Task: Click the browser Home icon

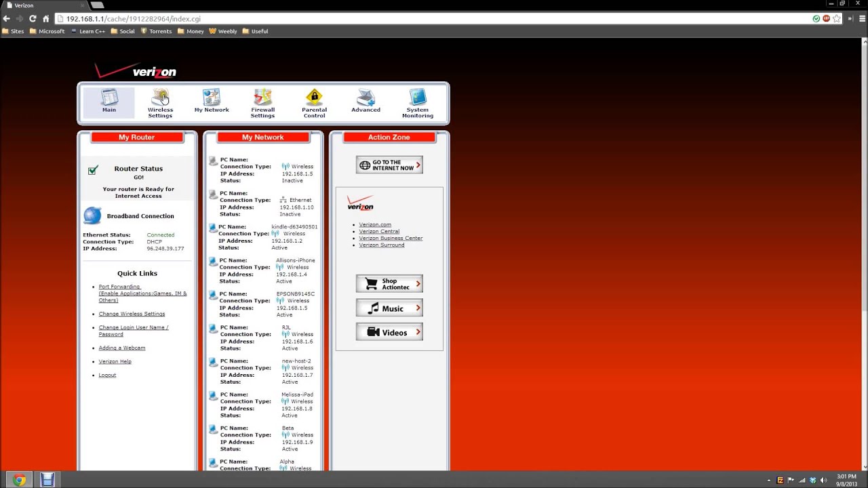Action: 46,18
